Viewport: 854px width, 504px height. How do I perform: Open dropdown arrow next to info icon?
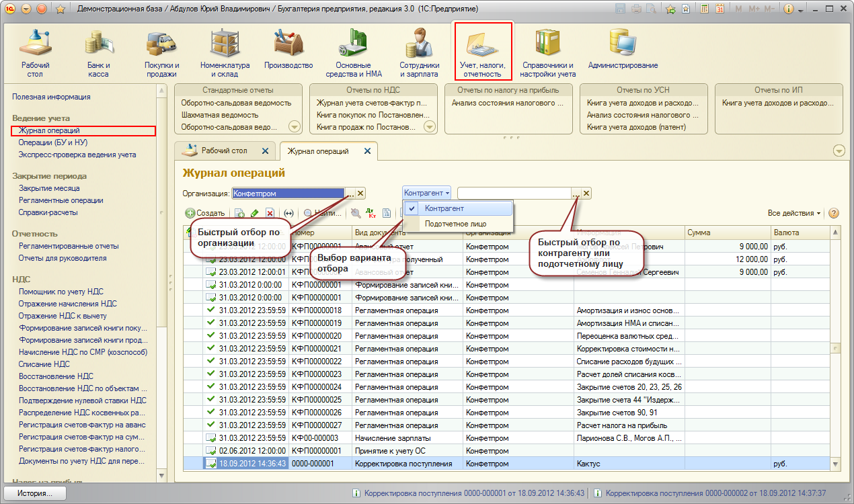800,9
